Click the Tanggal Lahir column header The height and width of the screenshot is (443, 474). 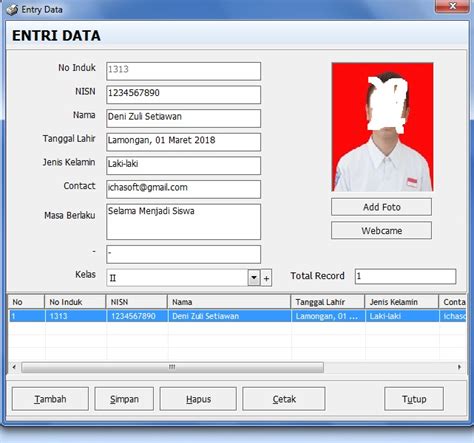[x=328, y=302]
